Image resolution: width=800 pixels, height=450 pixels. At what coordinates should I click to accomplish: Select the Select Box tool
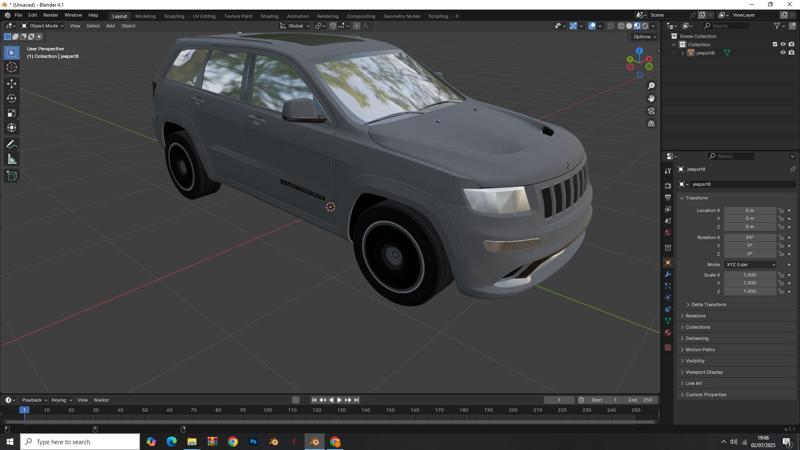pos(12,53)
